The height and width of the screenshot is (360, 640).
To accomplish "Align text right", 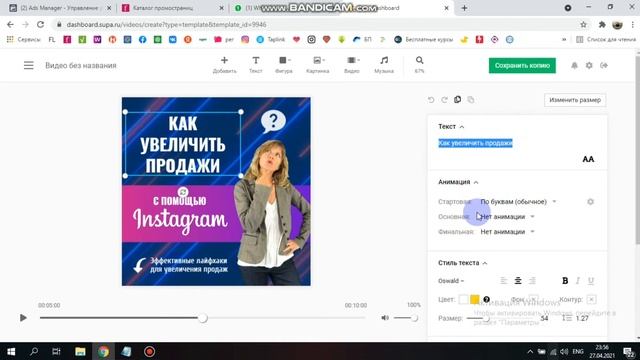I will tap(532, 281).
